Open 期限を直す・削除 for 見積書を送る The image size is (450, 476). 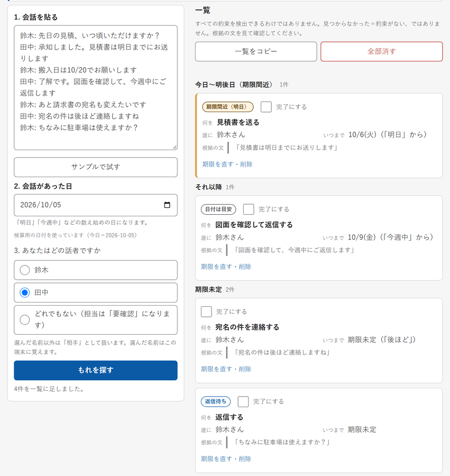[x=227, y=164]
